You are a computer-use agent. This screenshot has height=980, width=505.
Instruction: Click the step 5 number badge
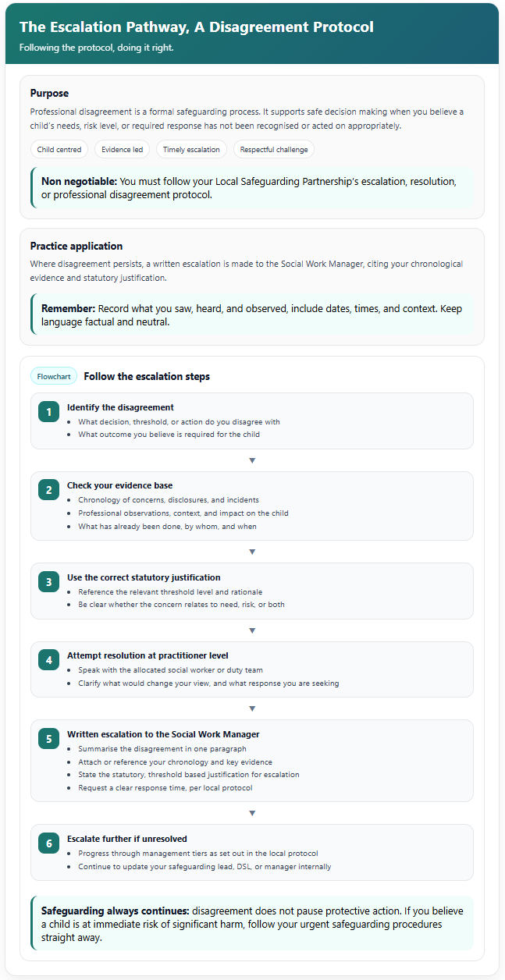pos(48,738)
